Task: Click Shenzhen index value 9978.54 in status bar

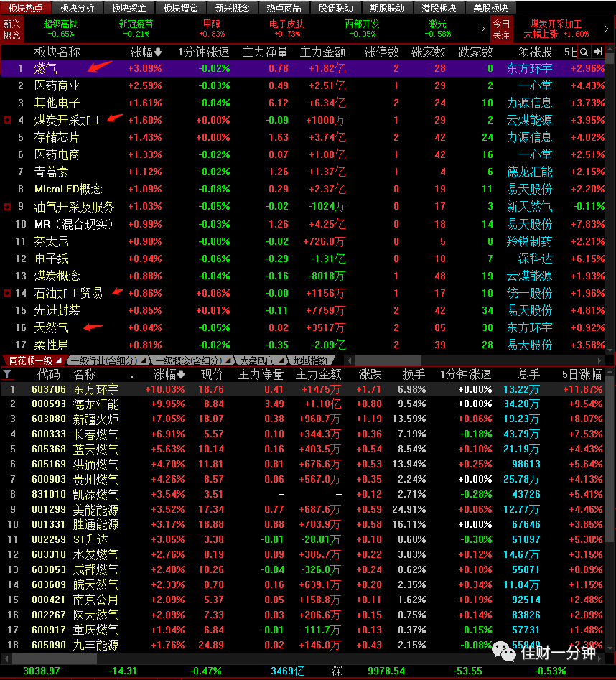Action: [x=386, y=671]
